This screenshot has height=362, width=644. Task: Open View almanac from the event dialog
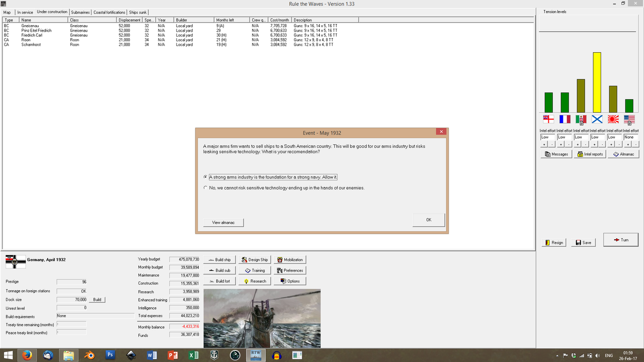click(x=223, y=222)
